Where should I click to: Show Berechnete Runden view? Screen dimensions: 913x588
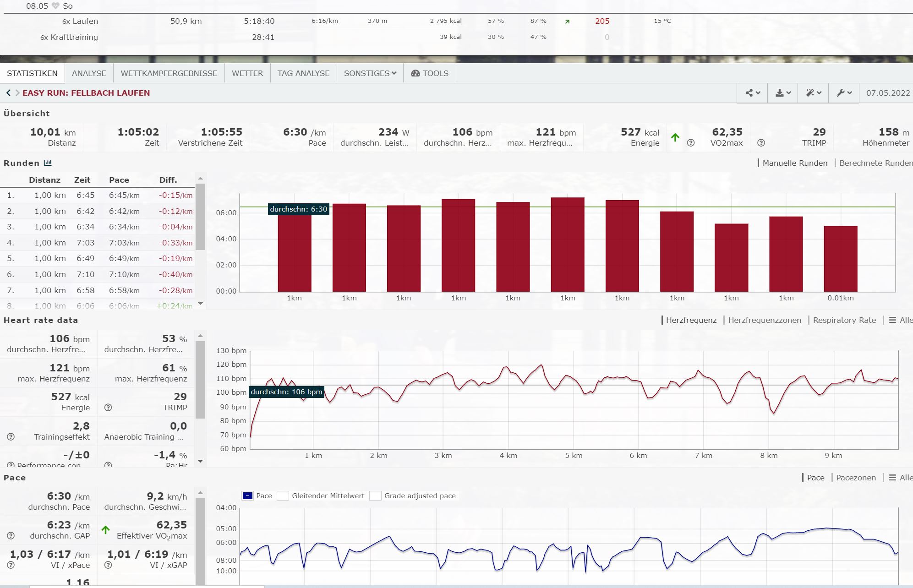point(875,163)
